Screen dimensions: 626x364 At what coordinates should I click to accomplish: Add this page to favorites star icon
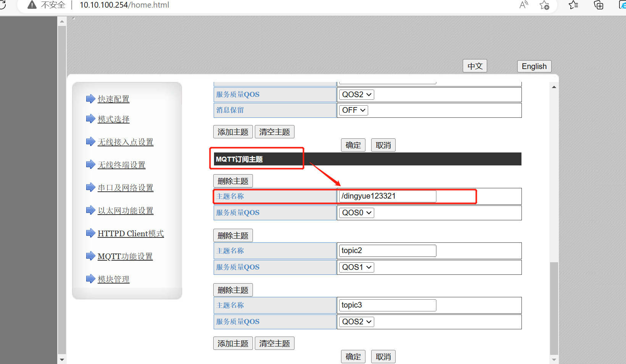pyautogui.click(x=544, y=5)
